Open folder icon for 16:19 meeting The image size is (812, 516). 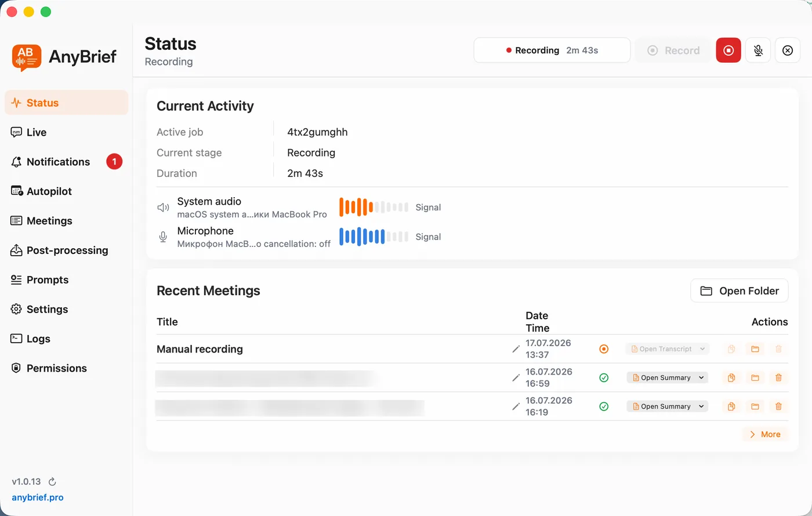tap(755, 406)
